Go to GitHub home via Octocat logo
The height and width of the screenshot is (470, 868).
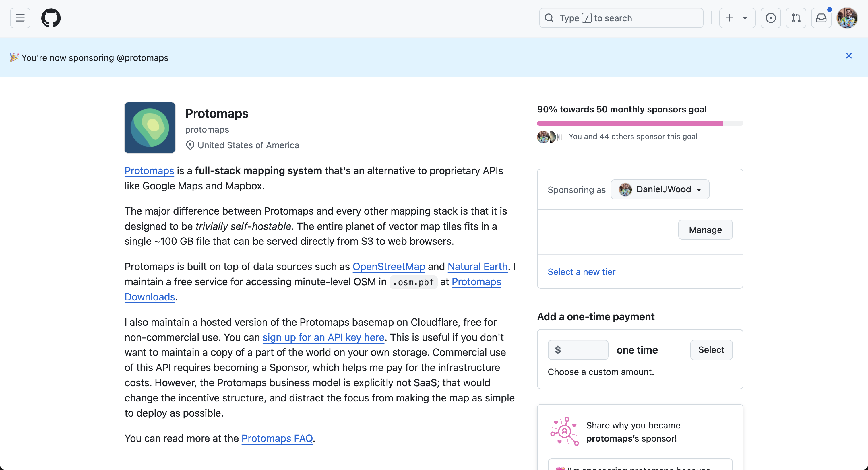(51, 18)
